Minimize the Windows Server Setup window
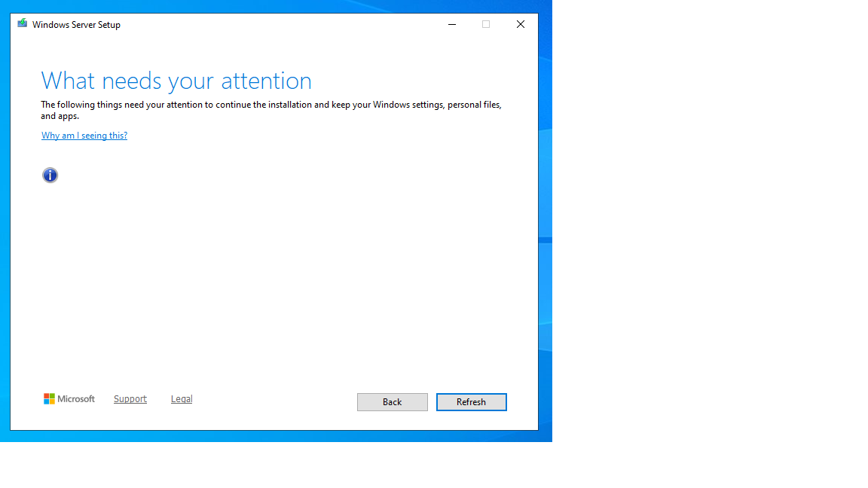The width and height of the screenshot is (868, 488). pos(452,24)
